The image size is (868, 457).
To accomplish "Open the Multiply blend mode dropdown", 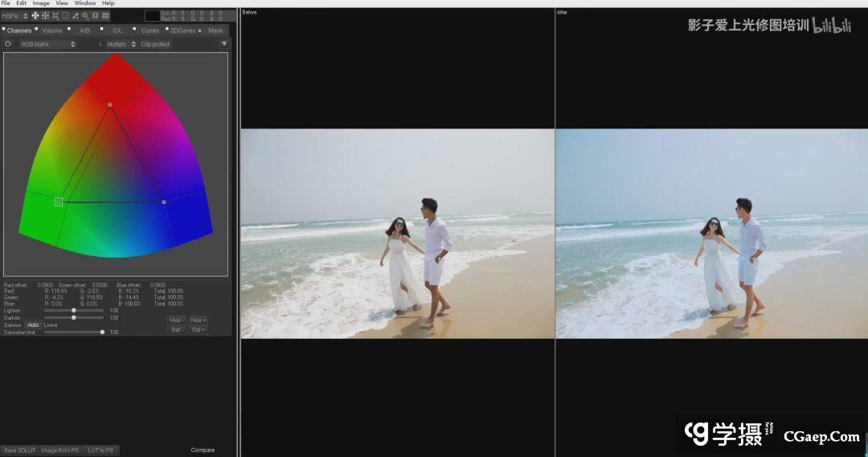I will (121, 44).
